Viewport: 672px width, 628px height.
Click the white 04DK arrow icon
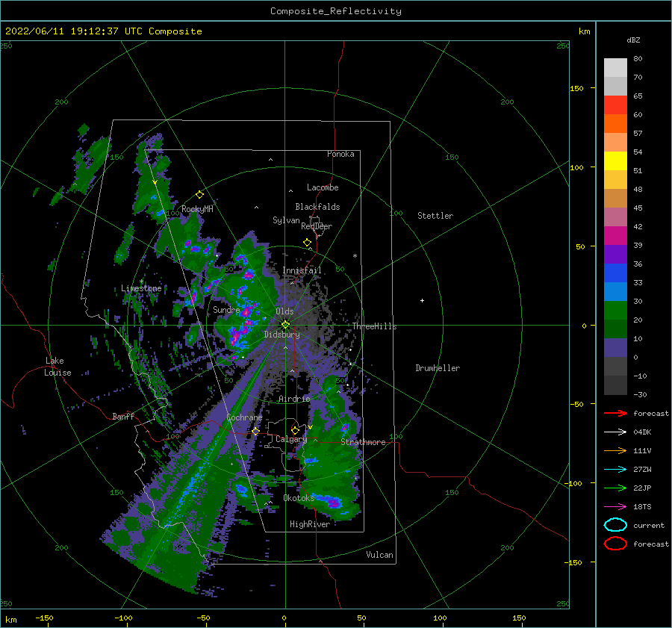(x=615, y=432)
